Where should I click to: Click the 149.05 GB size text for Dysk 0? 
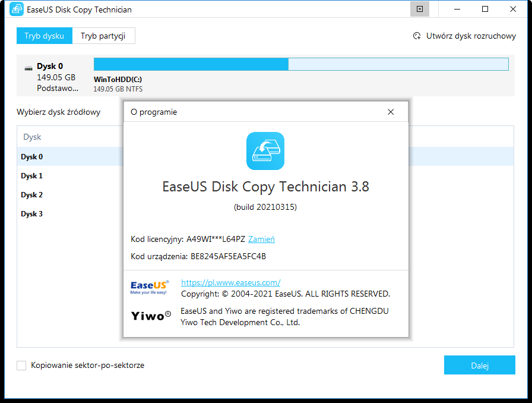click(x=56, y=77)
